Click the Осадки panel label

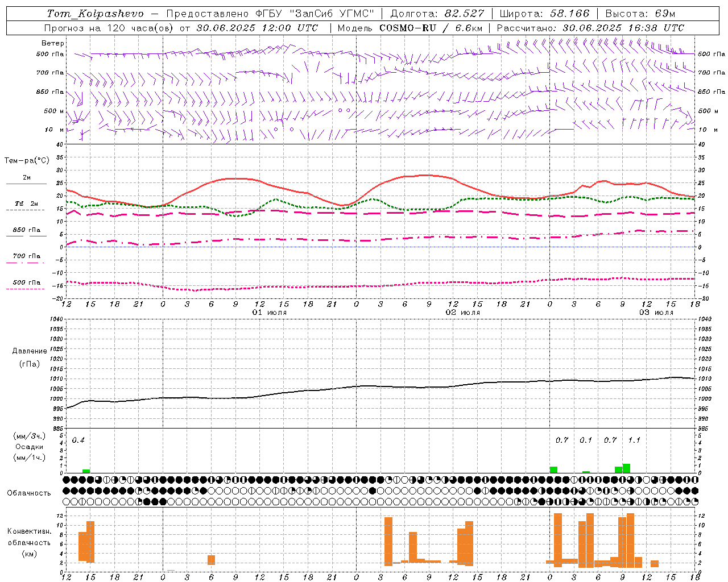pos(30,447)
